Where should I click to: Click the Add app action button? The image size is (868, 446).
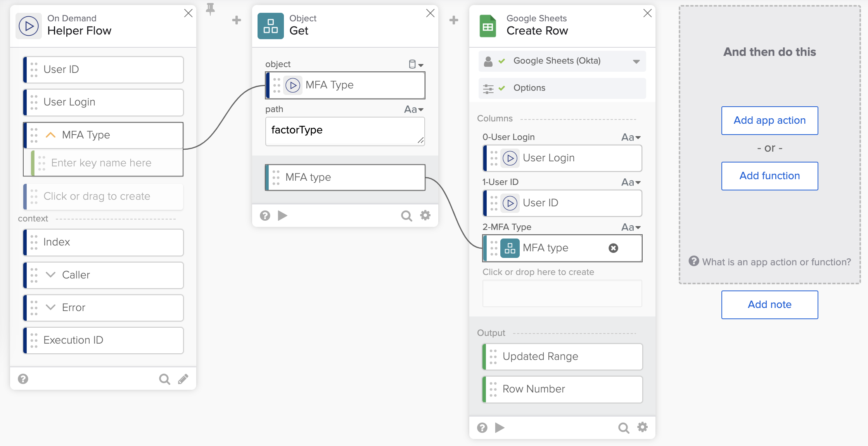[x=769, y=120]
